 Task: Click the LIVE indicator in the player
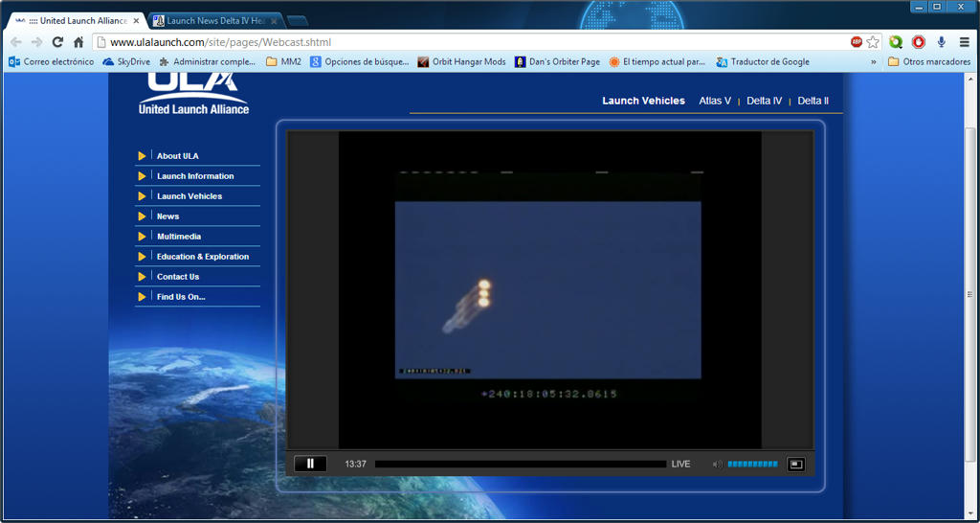[680, 465]
